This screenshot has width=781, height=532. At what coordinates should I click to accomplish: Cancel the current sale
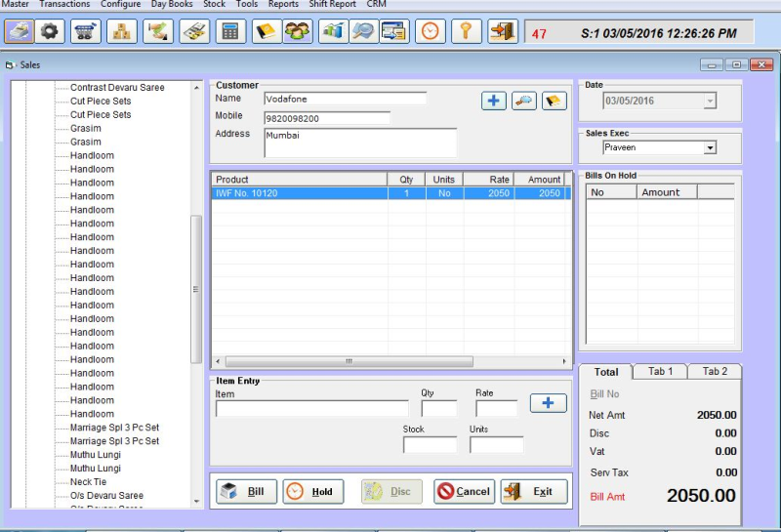pos(465,492)
